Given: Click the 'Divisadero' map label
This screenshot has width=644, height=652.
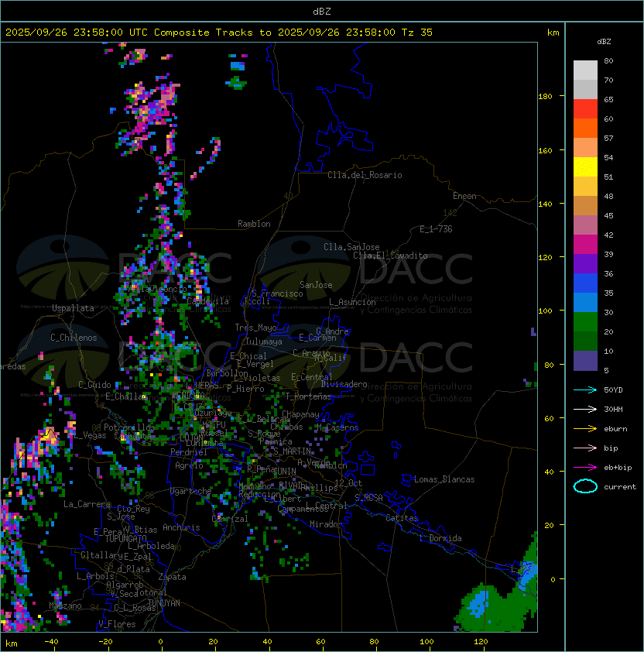Looking at the screenshot, I should pyautogui.click(x=344, y=384).
